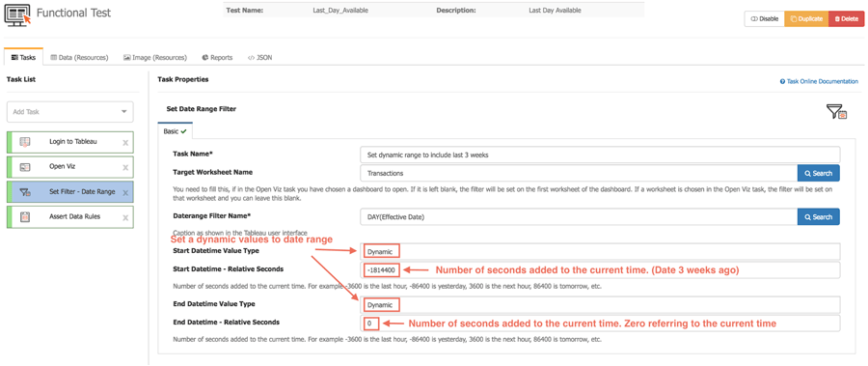The width and height of the screenshot is (868, 366).
Task: Open End Datetime Value Type dropdown
Action: tap(600, 304)
